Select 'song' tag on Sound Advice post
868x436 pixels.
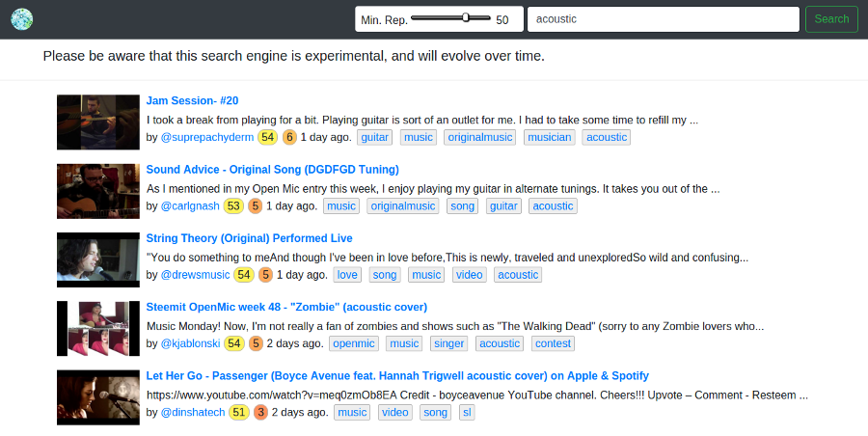(x=462, y=206)
